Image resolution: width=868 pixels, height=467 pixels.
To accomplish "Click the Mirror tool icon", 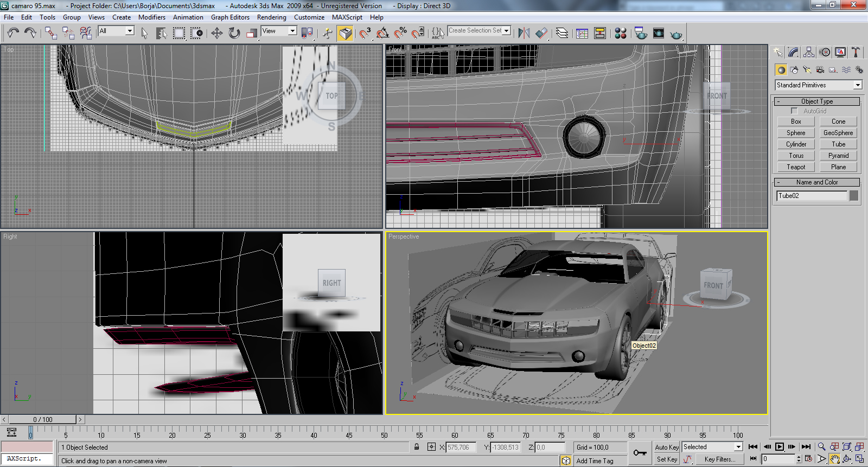I will 524,34.
